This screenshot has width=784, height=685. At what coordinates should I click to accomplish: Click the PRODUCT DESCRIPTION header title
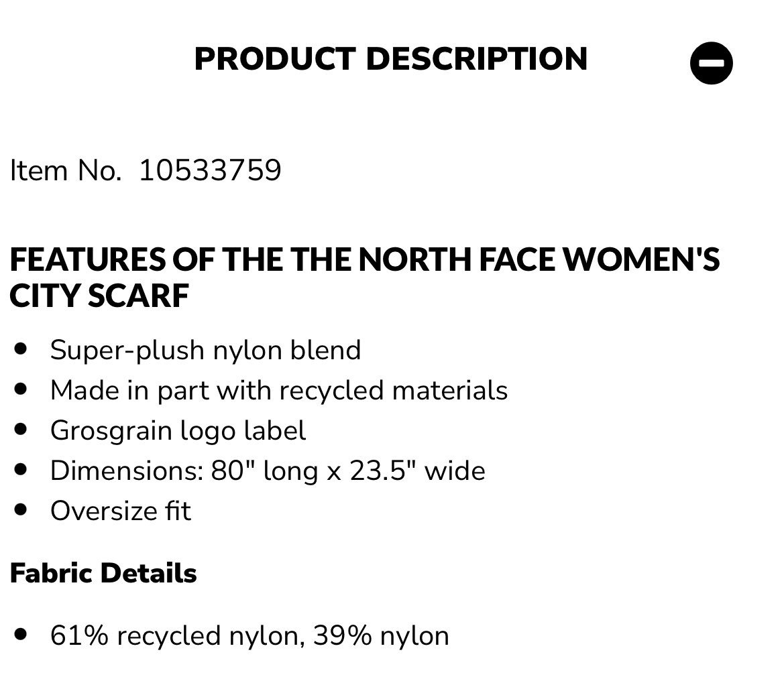tap(390, 59)
